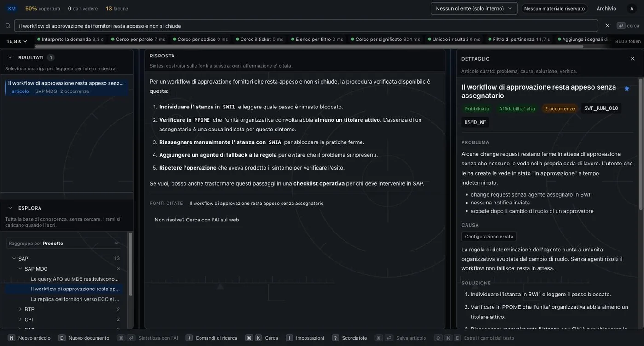Collapse the Risultati section chevron

pos(10,57)
